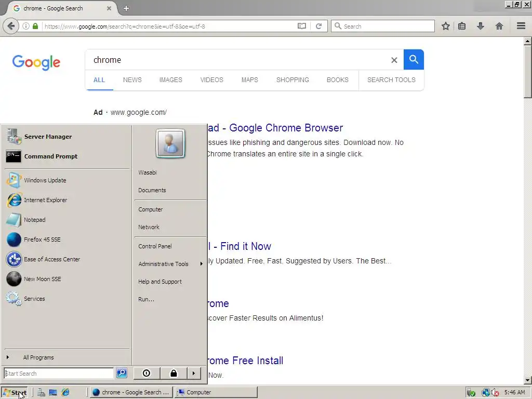Open the Find it Now result link
This screenshot has width=532, height=399.
(240, 246)
